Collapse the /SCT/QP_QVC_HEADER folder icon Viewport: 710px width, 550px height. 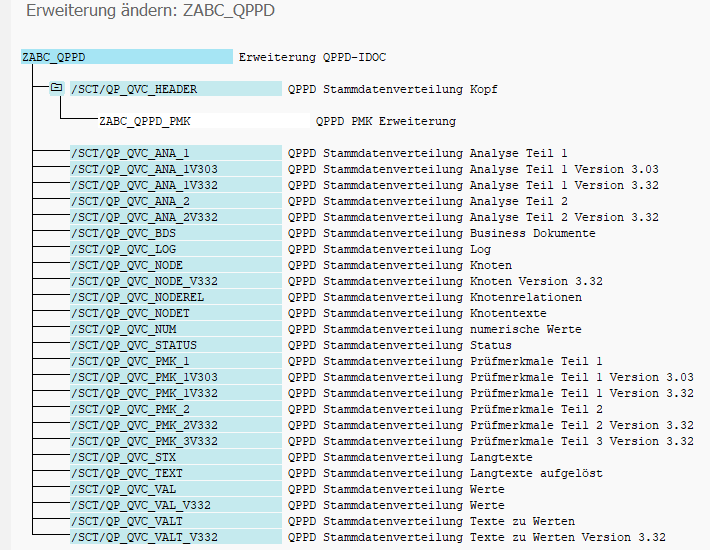(57, 88)
